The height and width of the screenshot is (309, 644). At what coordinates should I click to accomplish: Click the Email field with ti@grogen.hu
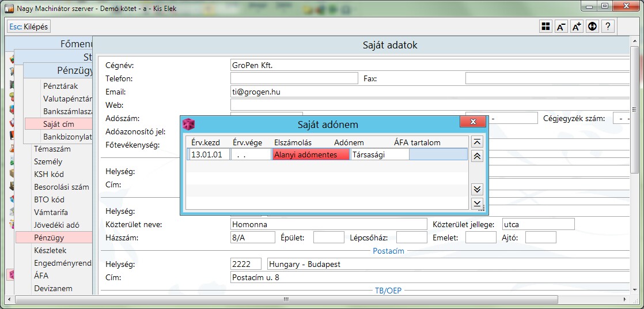point(430,92)
